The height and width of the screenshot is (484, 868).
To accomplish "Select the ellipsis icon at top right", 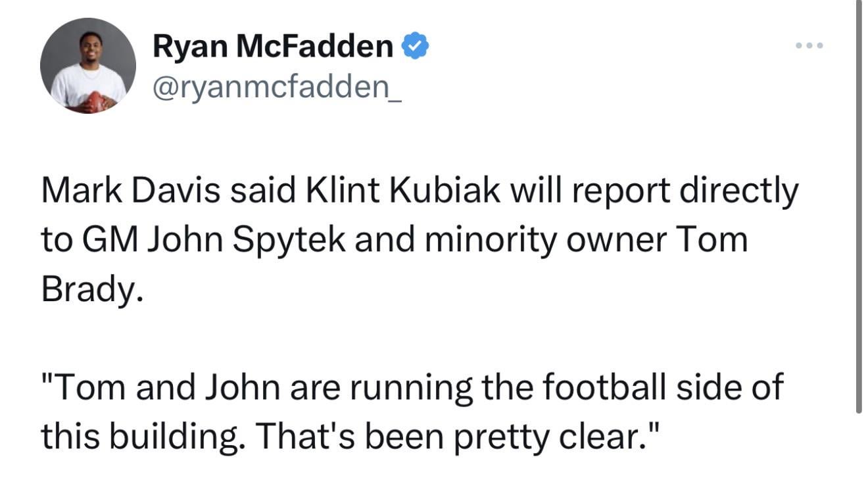I will click(x=808, y=45).
